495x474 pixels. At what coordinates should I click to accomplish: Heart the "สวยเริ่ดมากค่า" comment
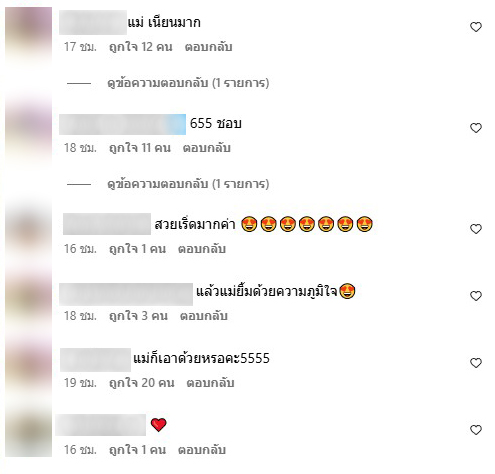(x=476, y=229)
